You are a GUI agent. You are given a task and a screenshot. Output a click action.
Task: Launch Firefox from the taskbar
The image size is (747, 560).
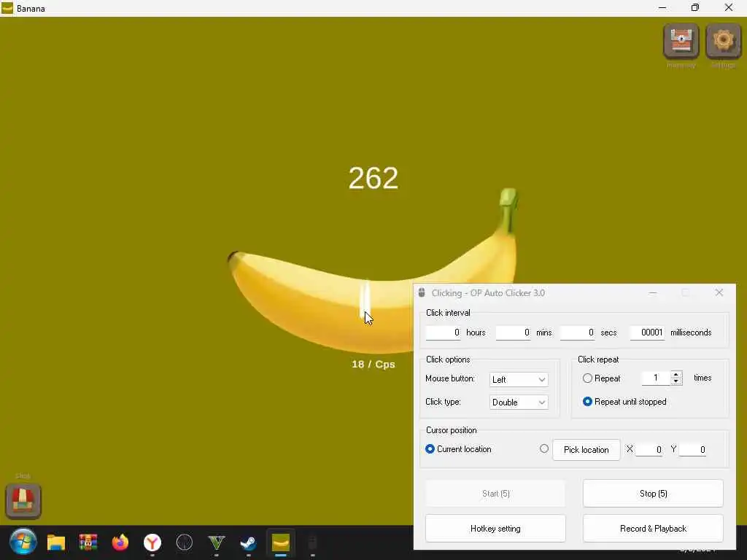[120, 542]
